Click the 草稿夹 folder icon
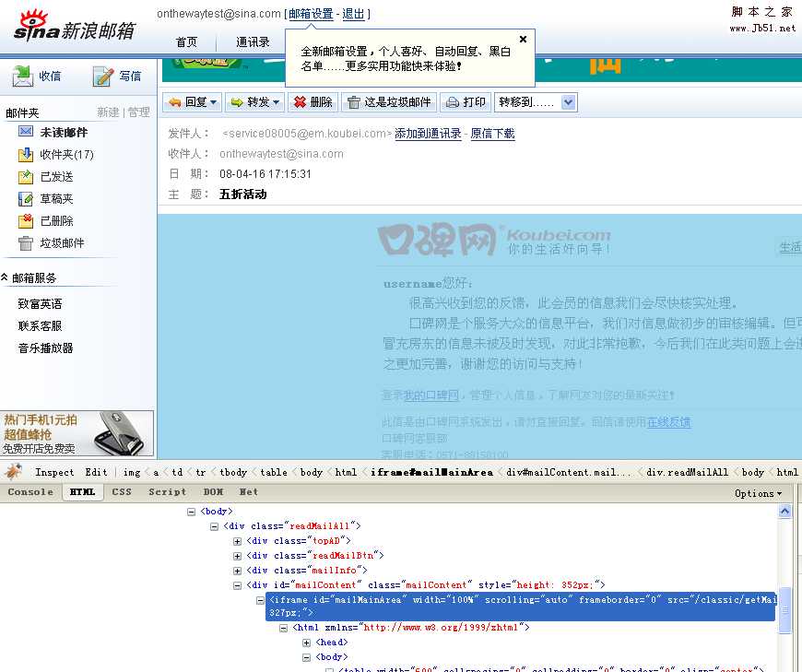This screenshot has height=672, width=802. pos(26,198)
